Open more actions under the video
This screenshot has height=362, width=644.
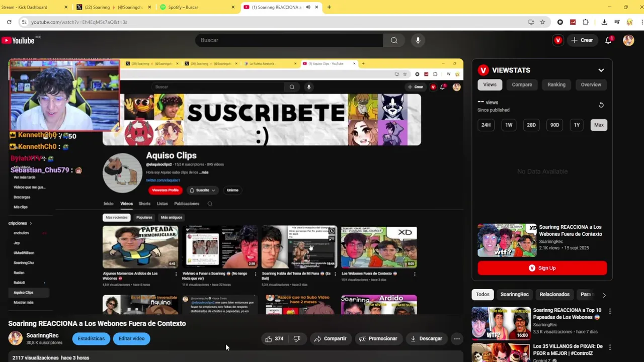pyautogui.click(x=457, y=339)
